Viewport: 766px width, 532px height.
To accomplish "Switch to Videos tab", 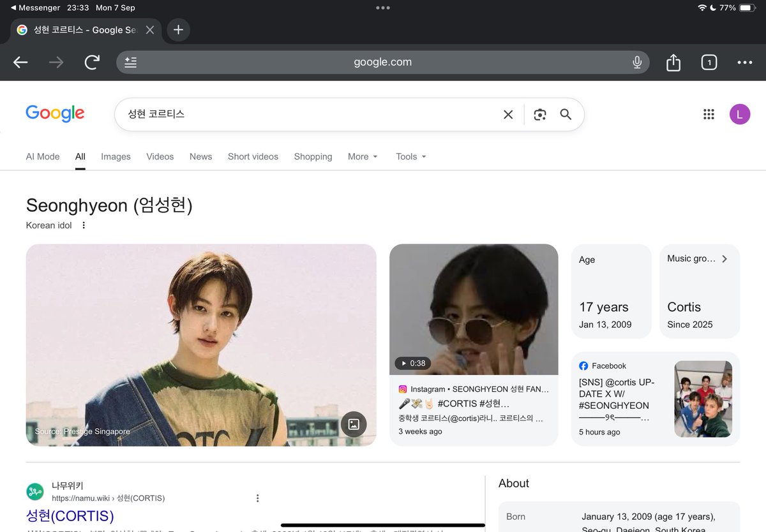I will click(x=160, y=156).
